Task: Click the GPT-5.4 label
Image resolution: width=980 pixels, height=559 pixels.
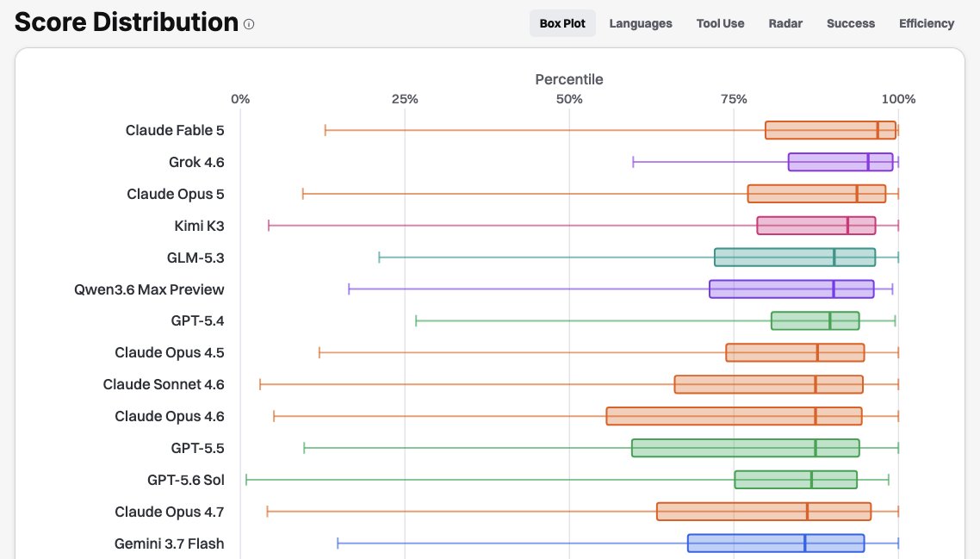Action: [197, 320]
